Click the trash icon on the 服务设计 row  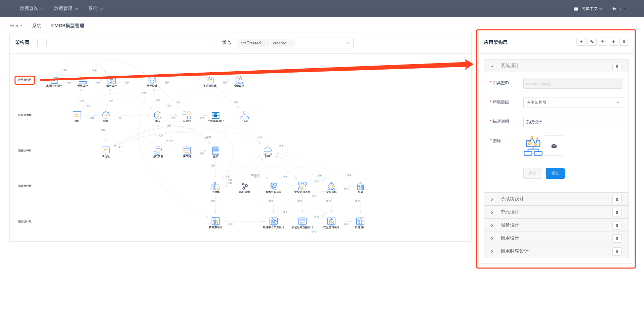617,225
